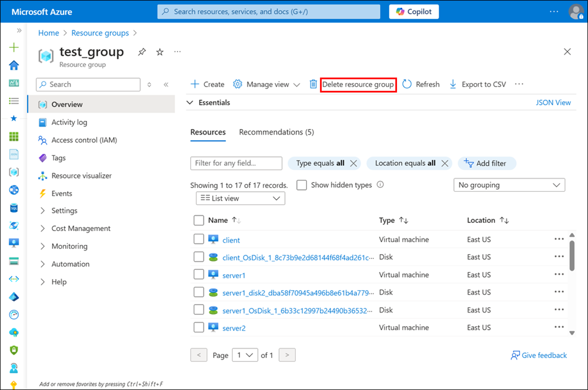588x390 pixels.
Task: Switch to the Recommendations tab
Action: click(x=276, y=132)
